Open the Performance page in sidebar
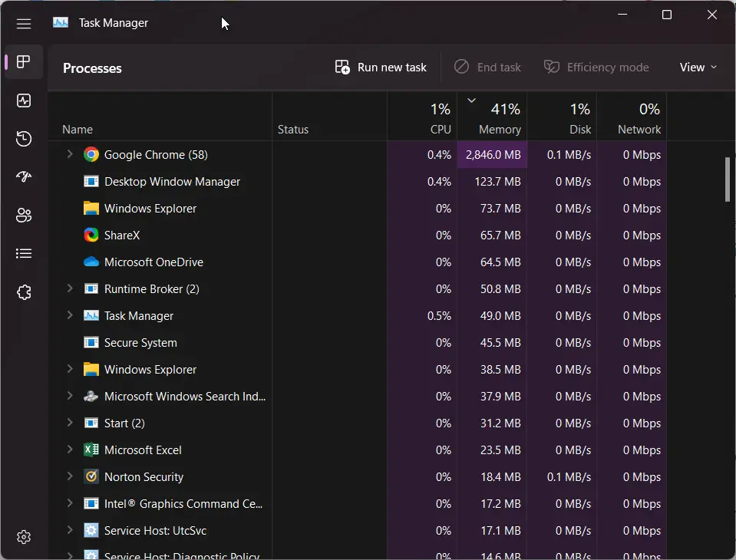736x560 pixels. [24, 100]
